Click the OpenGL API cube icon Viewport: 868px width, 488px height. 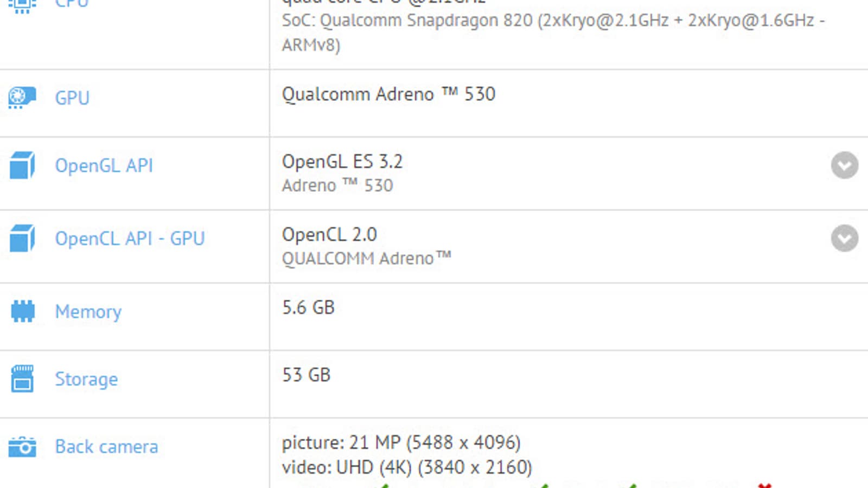click(22, 165)
